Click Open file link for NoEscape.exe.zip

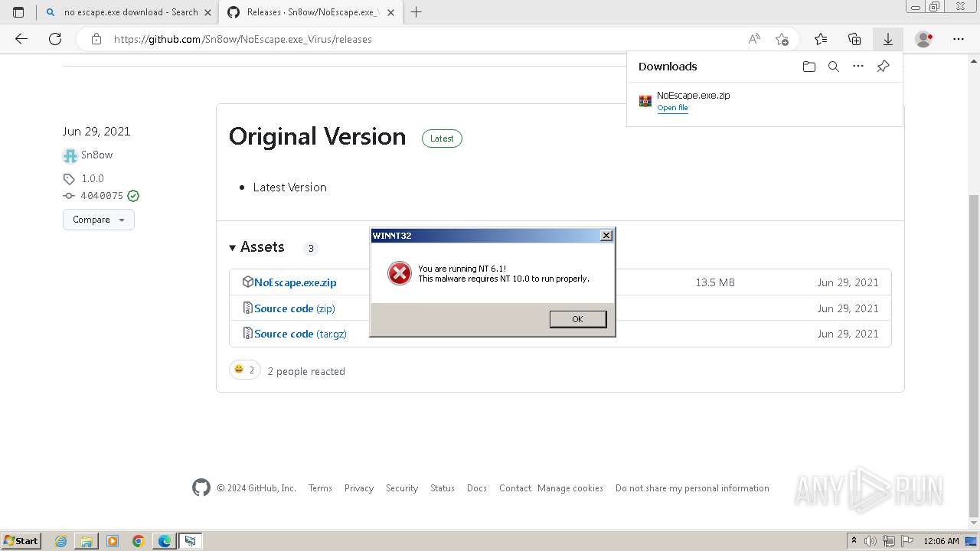point(672,108)
